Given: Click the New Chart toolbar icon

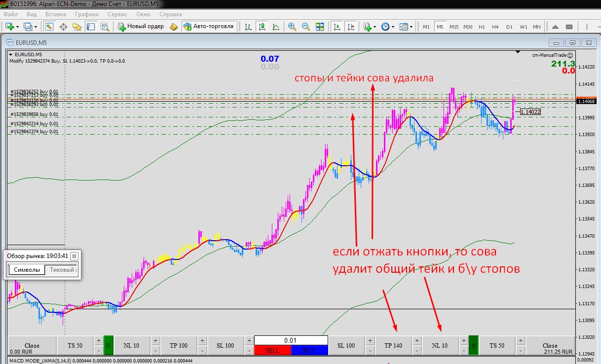Looking at the screenshot, I should 9,26.
